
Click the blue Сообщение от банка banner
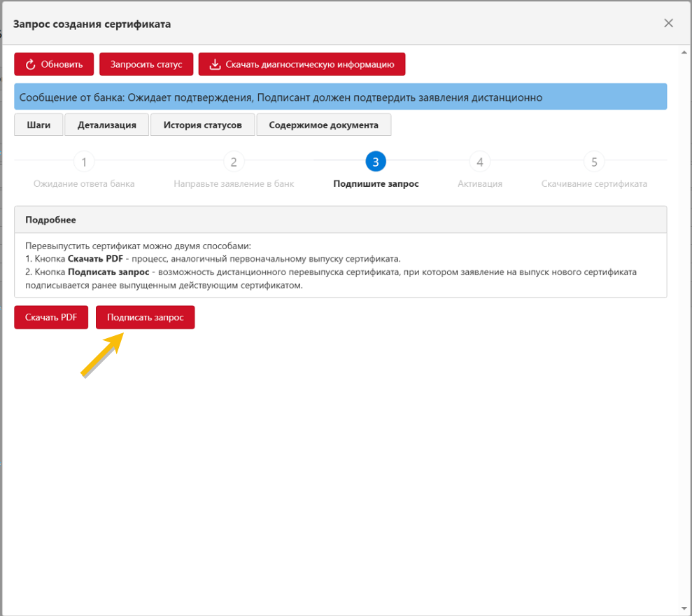(x=340, y=97)
